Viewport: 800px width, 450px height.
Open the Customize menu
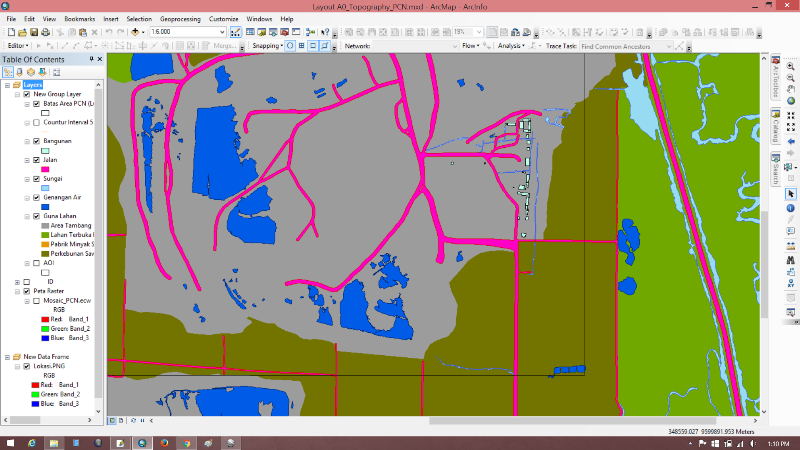tap(224, 19)
